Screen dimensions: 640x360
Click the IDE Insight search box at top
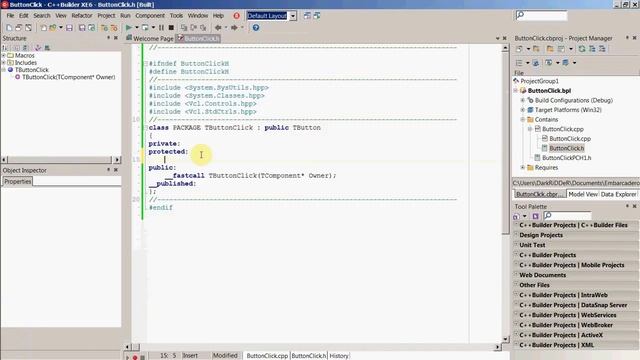click(x=541, y=16)
